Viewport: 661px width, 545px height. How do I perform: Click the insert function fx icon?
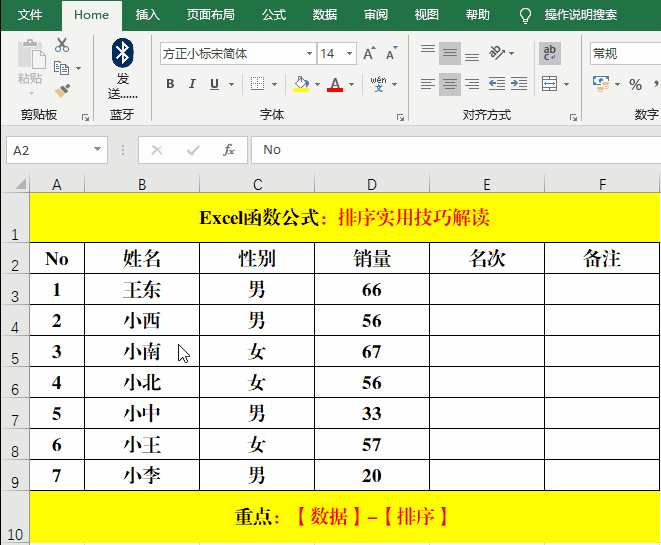click(x=229, y=150)
